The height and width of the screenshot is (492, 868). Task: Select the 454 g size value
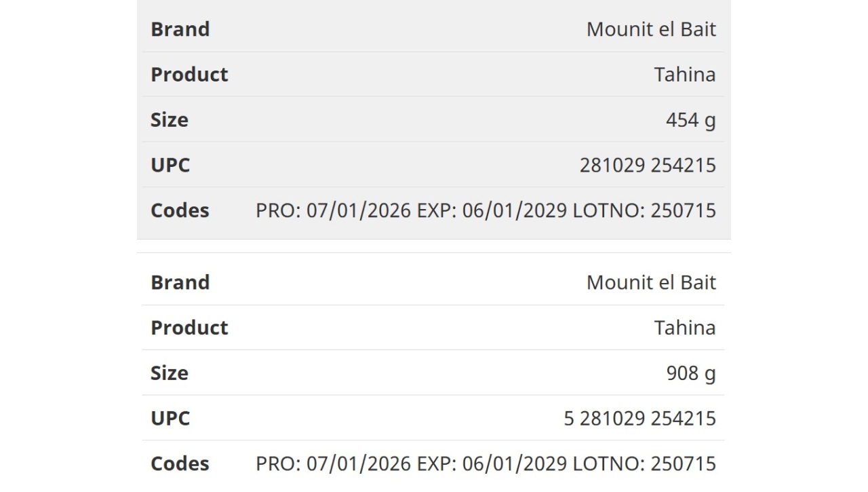coord(691,119)
